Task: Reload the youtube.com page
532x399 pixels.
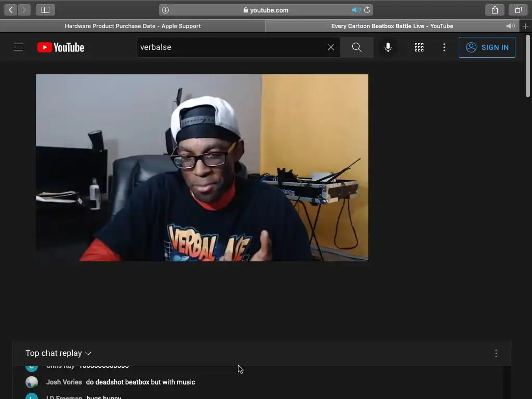Action: click(x=367, y=10)
